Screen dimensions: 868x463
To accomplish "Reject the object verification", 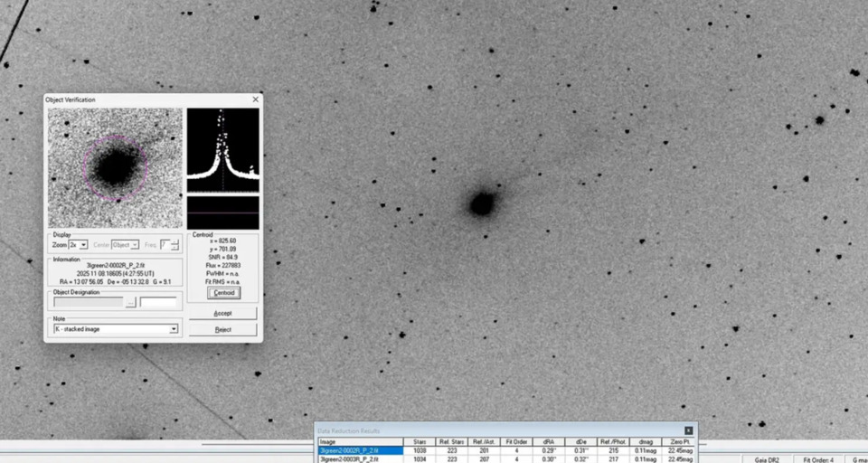I will pos(222,330).
